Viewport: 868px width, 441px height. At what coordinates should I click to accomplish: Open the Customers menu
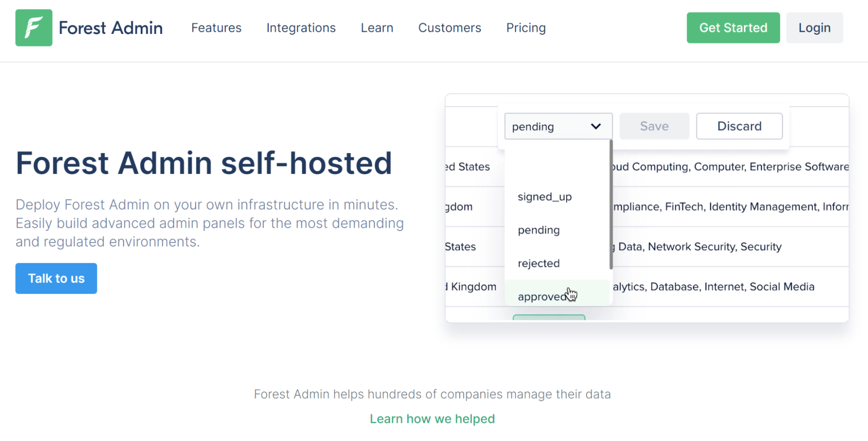tap(449, 27)
